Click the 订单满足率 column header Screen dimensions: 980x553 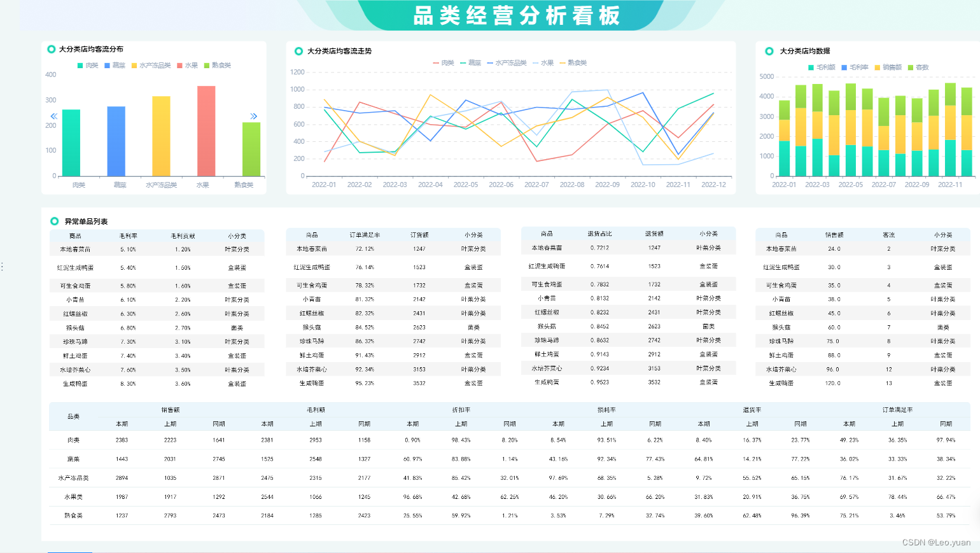(365, 235)
